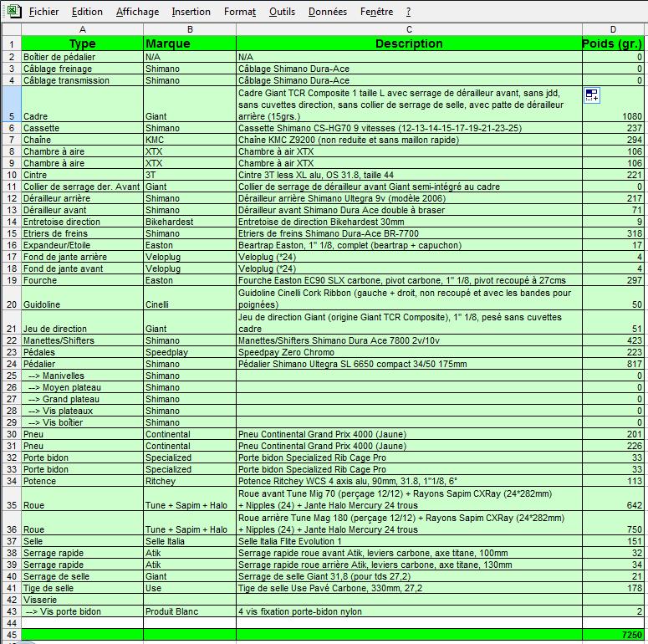
Task: Select the total weight cell 7250
Action: [613, 635]
